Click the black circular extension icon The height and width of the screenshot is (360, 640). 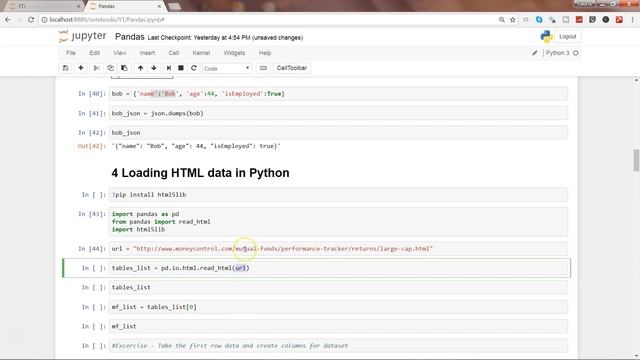click(606, 20)
